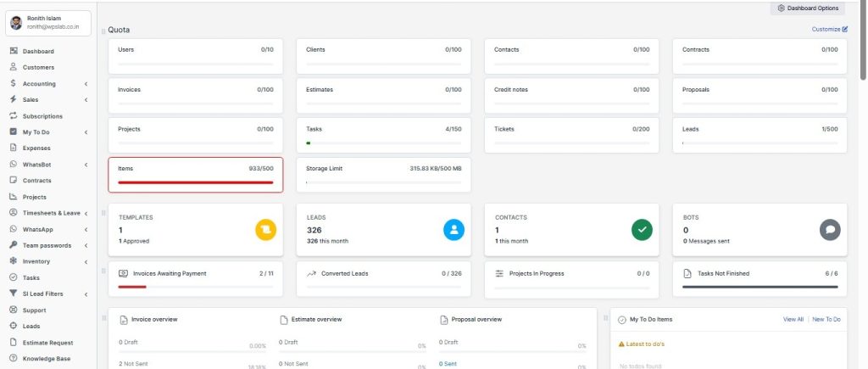Click the blue Leads person icon
This screenshot has width=868, height=369.
click(453, 229)
